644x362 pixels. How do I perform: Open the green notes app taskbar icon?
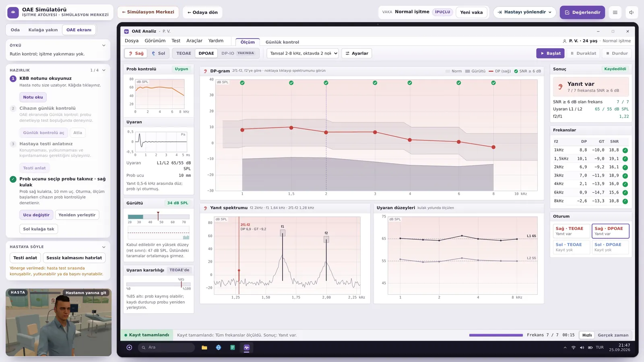(x=233, y=348)
